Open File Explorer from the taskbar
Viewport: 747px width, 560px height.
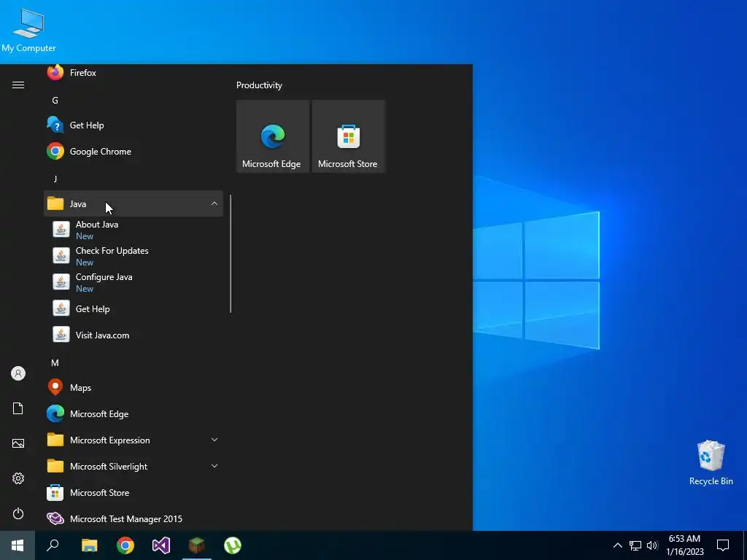pyautogui.click(x=90, y=545)
